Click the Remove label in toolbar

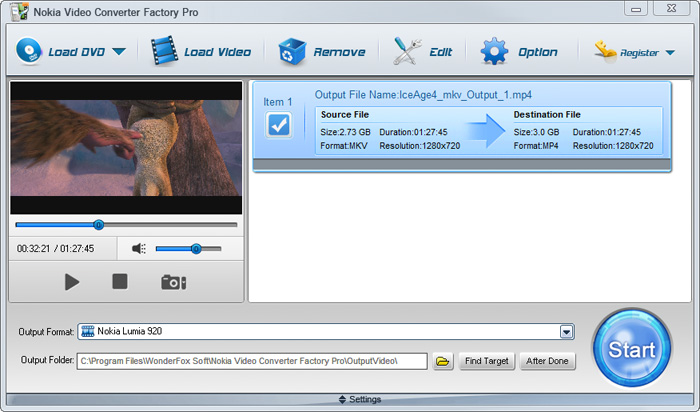339,52
